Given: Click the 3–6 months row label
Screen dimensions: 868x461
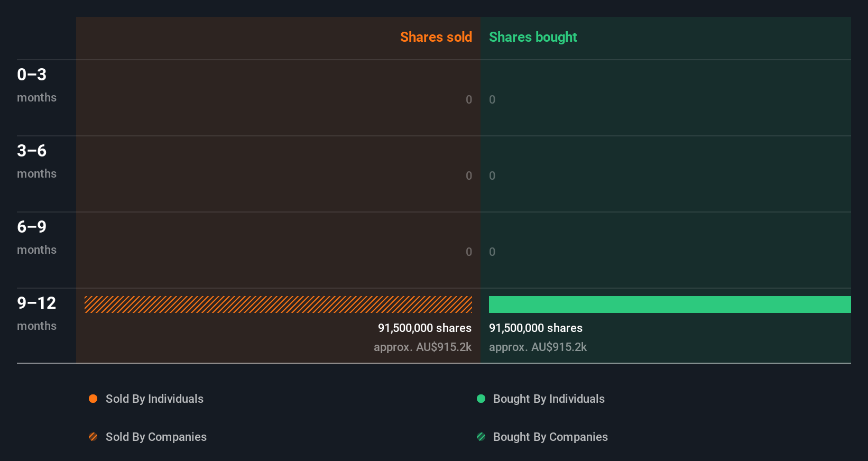Looking at the screenshot, I should (36, 161).
